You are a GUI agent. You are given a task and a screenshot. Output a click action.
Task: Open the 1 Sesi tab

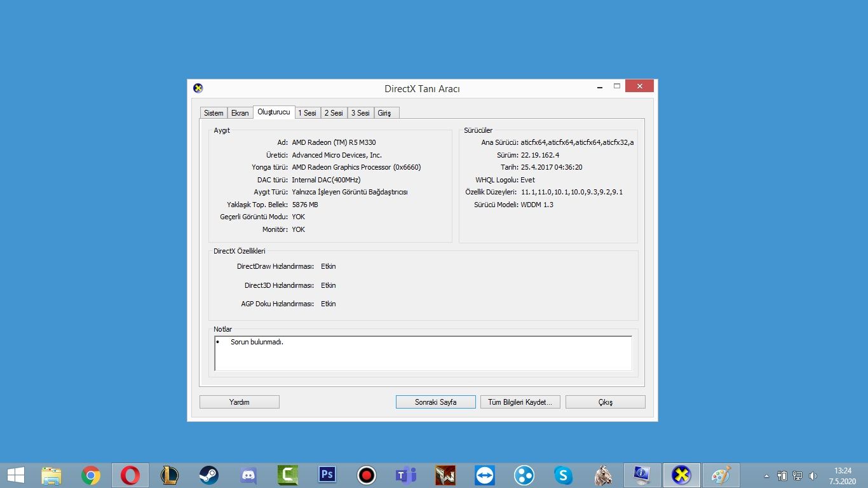point(308,113)
